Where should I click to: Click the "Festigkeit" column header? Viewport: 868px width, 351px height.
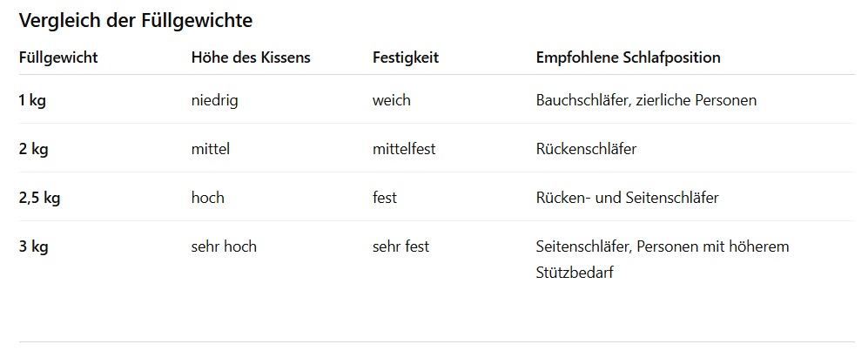point(405,57)
